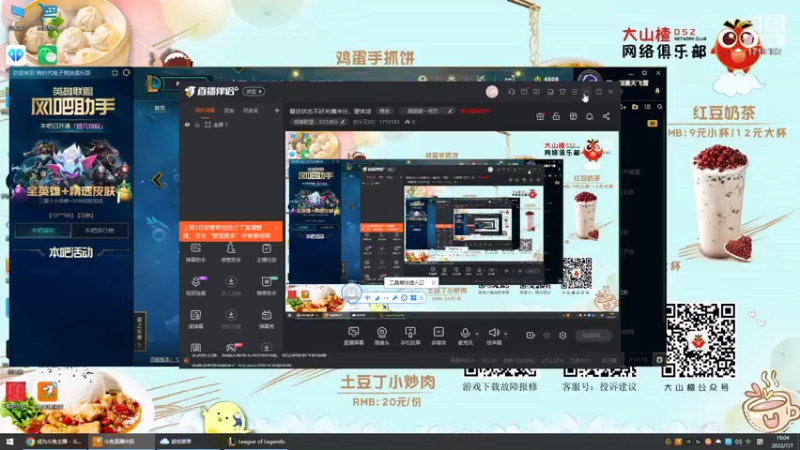Open the crown tool in the toolbox's second row
Screen dimensions: 800x450
[x=266, y=286]
